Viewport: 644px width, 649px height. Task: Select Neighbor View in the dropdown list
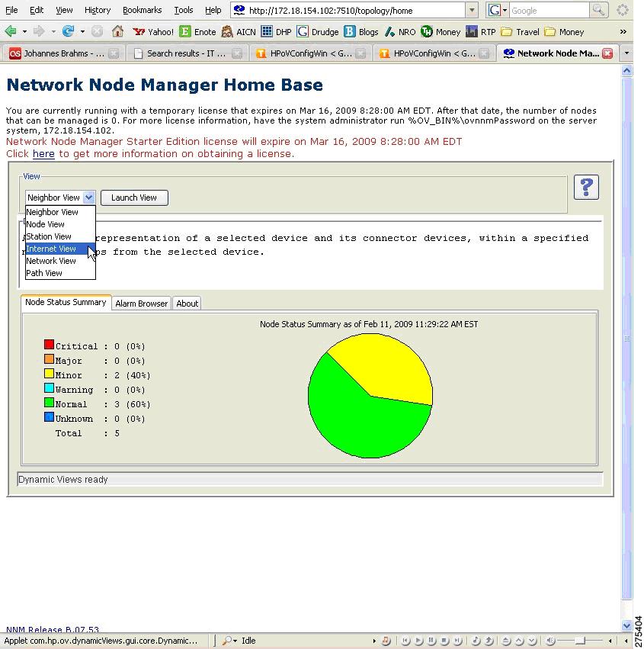click(x=60, y=212)
